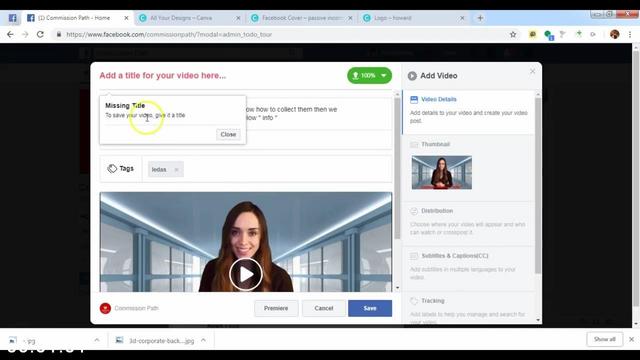640x360 pixels.
Task: Expand the first download item options
Action: [x=97, y=340]
